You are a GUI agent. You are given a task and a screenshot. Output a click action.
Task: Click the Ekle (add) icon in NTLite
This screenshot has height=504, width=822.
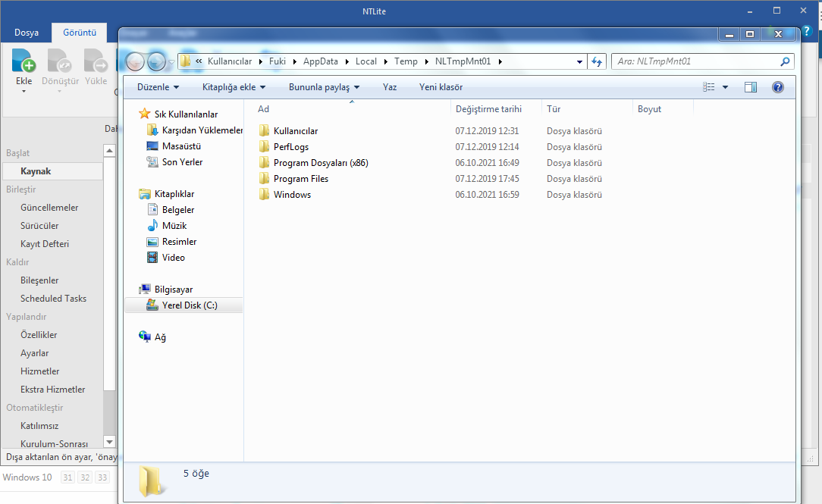24,61
